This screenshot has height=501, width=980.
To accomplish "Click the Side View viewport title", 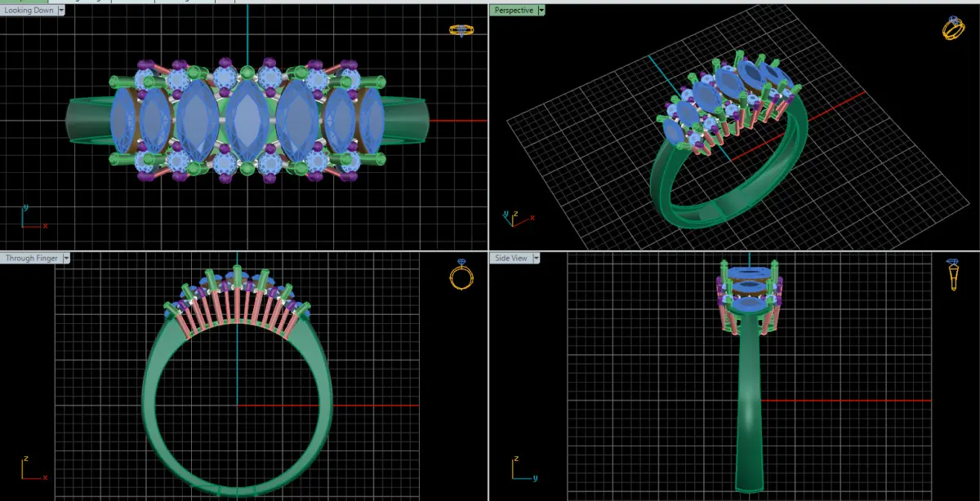I will (511, 258).
